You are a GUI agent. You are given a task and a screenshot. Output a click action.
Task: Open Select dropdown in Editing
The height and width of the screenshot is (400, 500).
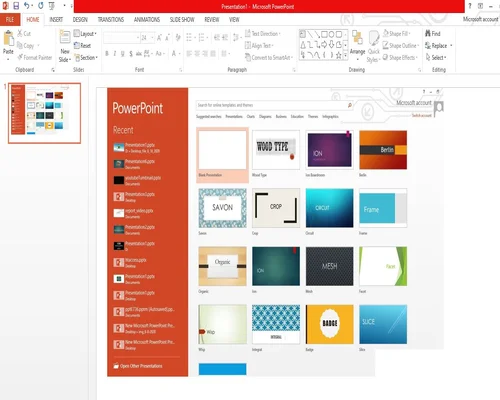coord(436,57)
